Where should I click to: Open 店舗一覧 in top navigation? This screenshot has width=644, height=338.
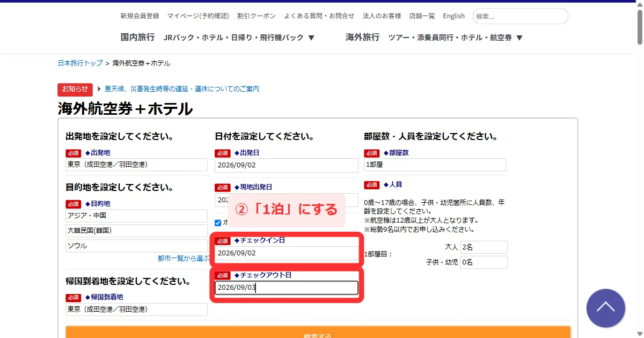(x=422, y=16)
